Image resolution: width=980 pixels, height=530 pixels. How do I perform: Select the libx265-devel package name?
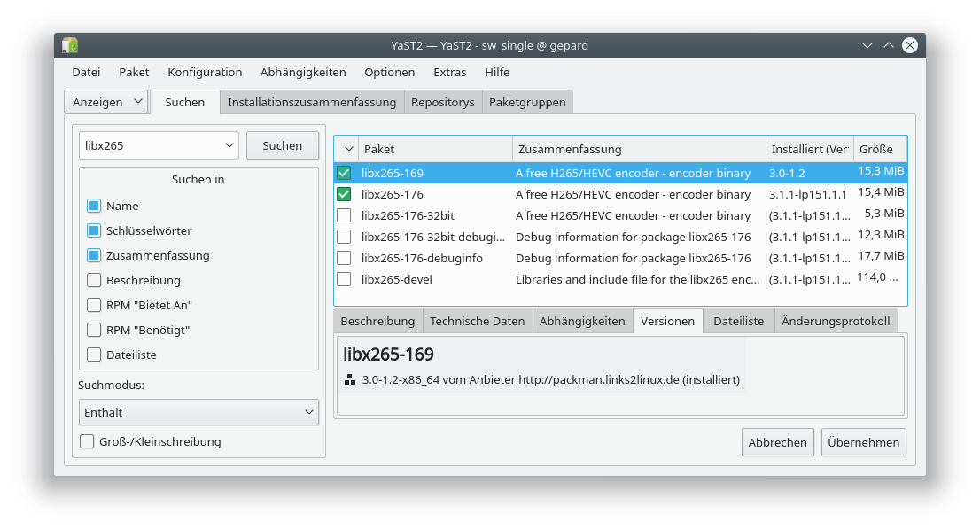(396, 279)
